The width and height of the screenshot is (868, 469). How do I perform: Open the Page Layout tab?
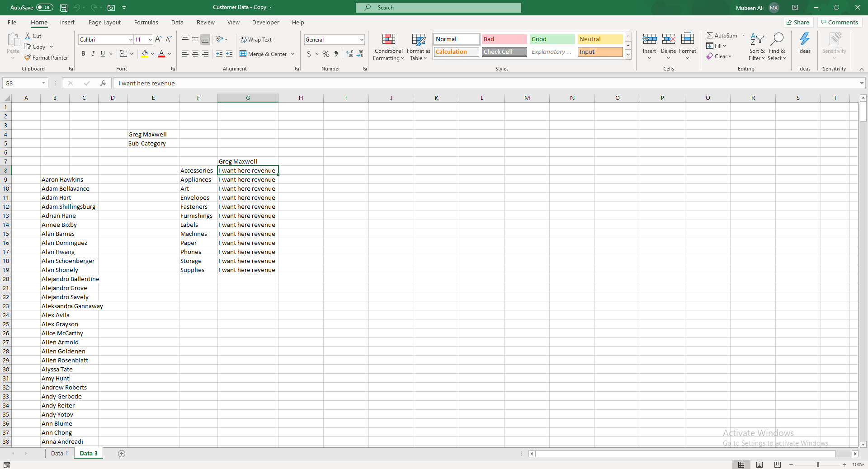click(x=104, y=22)
